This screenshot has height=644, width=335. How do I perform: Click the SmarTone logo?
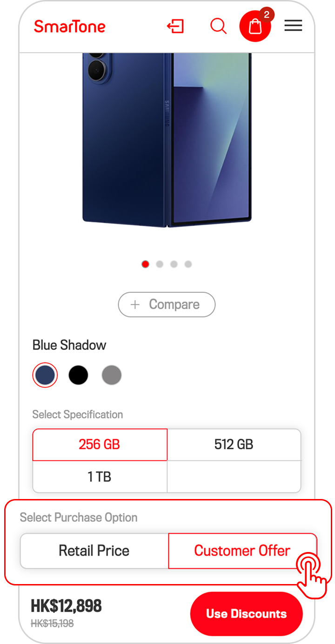pos(70,26)
